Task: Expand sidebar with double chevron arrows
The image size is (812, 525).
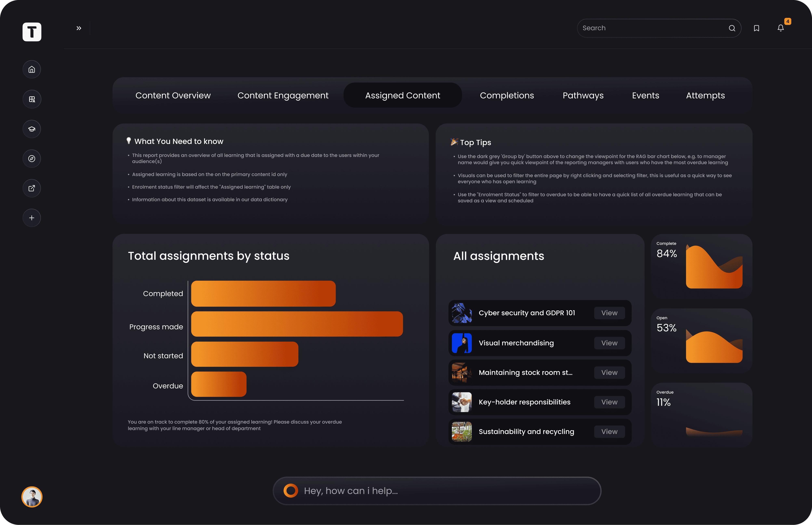Action: point(79,28)
